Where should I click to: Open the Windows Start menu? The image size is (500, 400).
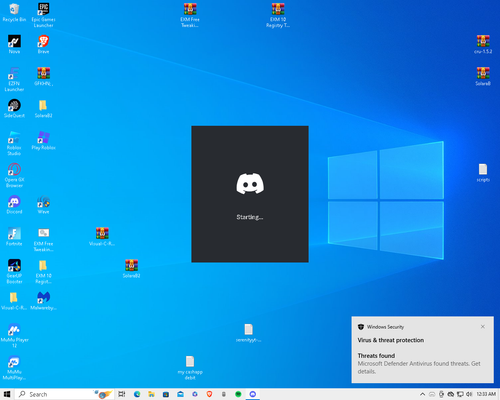click(x=7, y=394)
